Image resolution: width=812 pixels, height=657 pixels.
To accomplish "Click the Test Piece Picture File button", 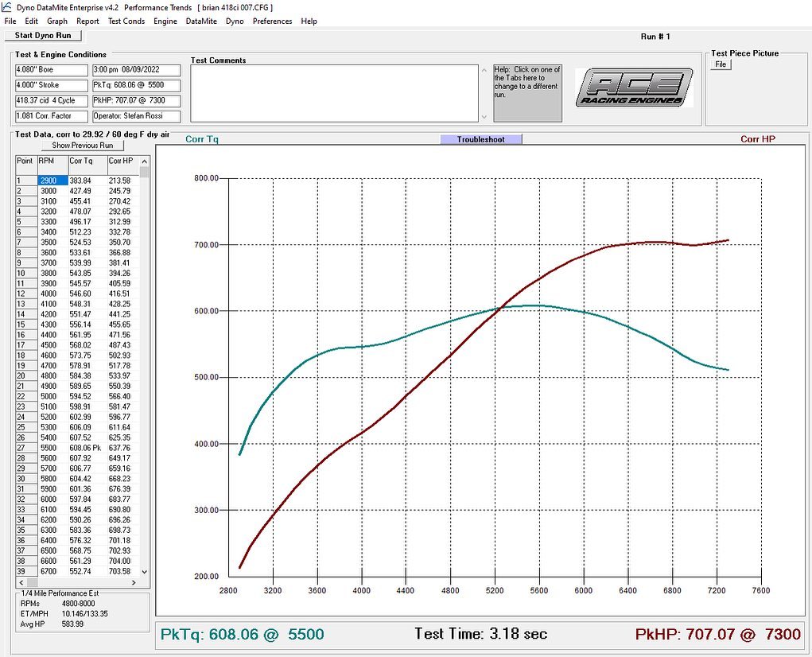I will coord(721,64).
